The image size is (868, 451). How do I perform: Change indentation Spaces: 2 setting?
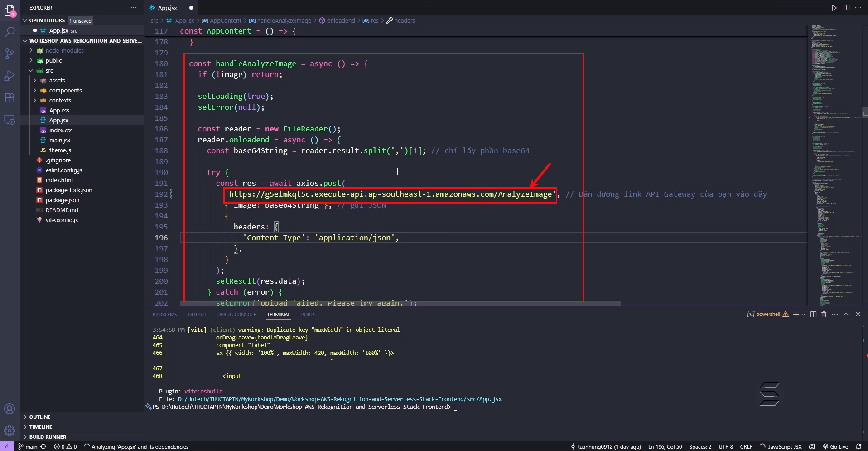tap(700, 446)
